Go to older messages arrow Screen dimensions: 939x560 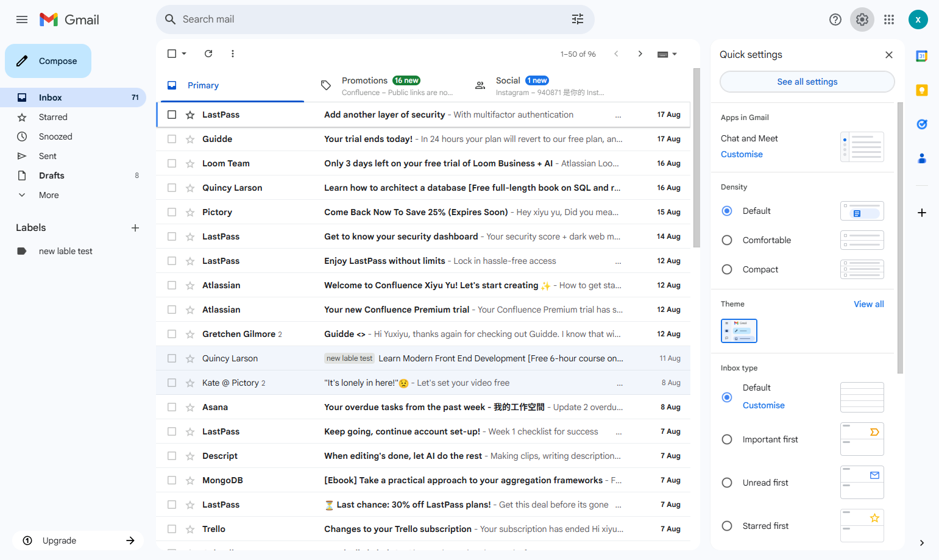coord(640,54)
